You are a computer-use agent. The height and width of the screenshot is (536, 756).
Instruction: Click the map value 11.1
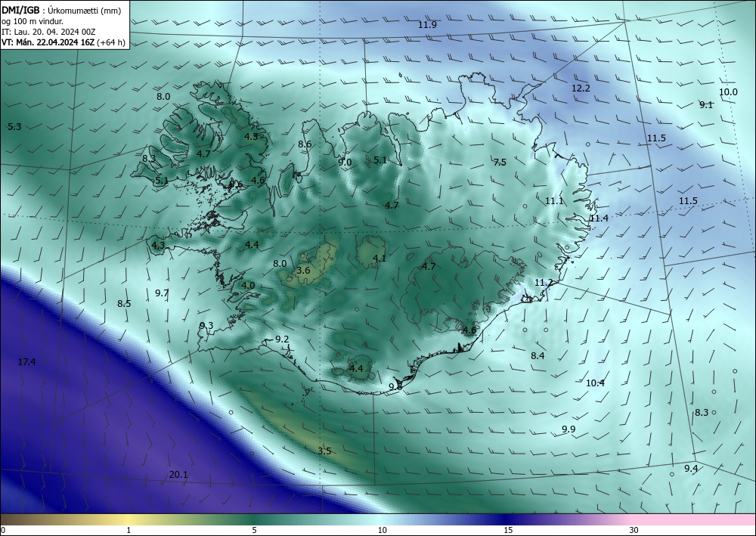click(554, 201)
